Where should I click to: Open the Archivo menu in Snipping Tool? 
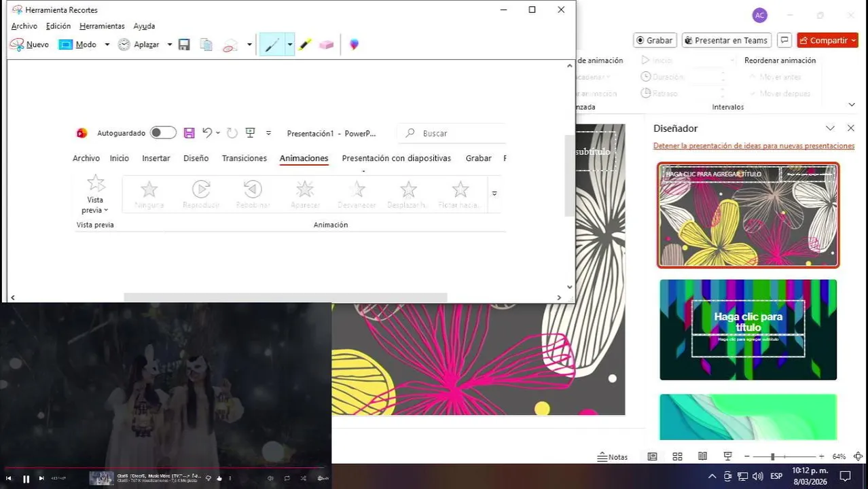(24, 26)
